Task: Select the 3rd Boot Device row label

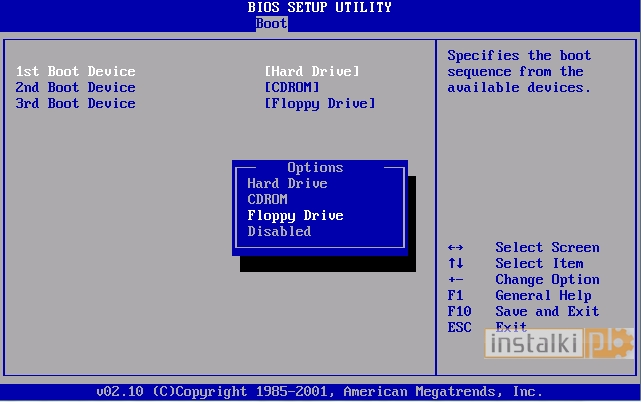Action: click(76, 103)
